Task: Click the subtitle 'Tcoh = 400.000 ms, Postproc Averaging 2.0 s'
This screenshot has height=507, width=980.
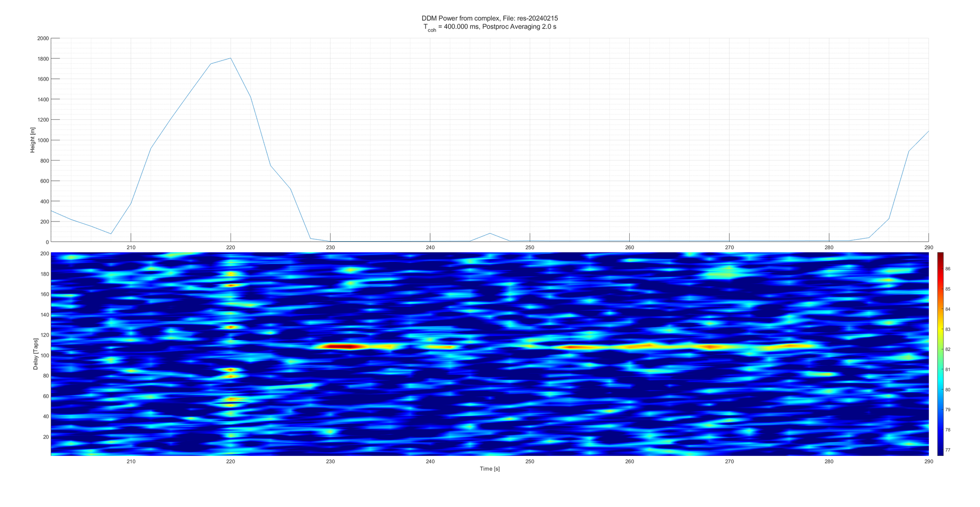Action: (490, 27)
